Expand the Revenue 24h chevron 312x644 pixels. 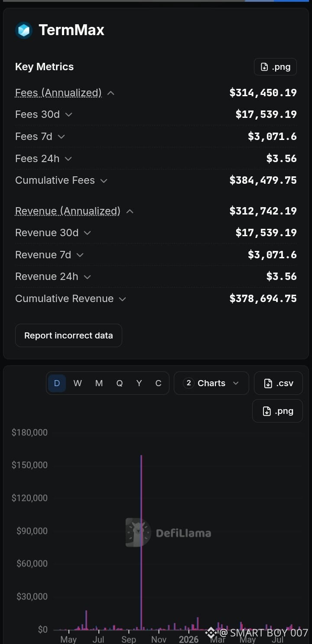tap(87, 276)
